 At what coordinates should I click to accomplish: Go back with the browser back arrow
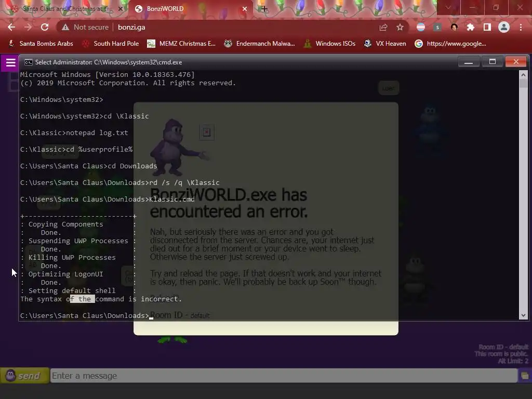[11, 27]
